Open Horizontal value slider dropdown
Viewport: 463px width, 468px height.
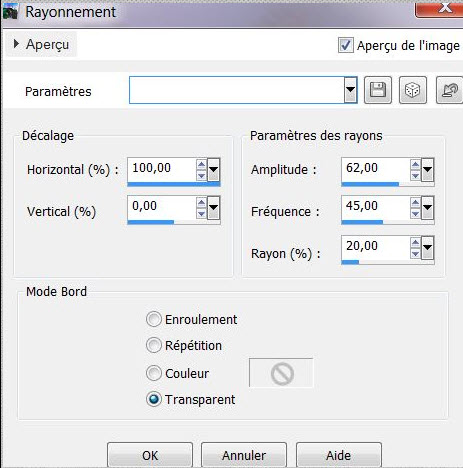coord(213,170)
